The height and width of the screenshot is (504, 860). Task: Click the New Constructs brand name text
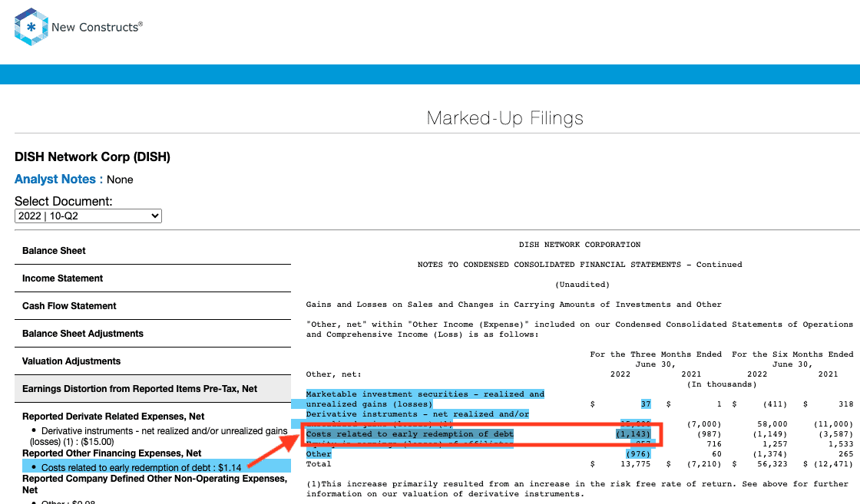pos(97,27)
